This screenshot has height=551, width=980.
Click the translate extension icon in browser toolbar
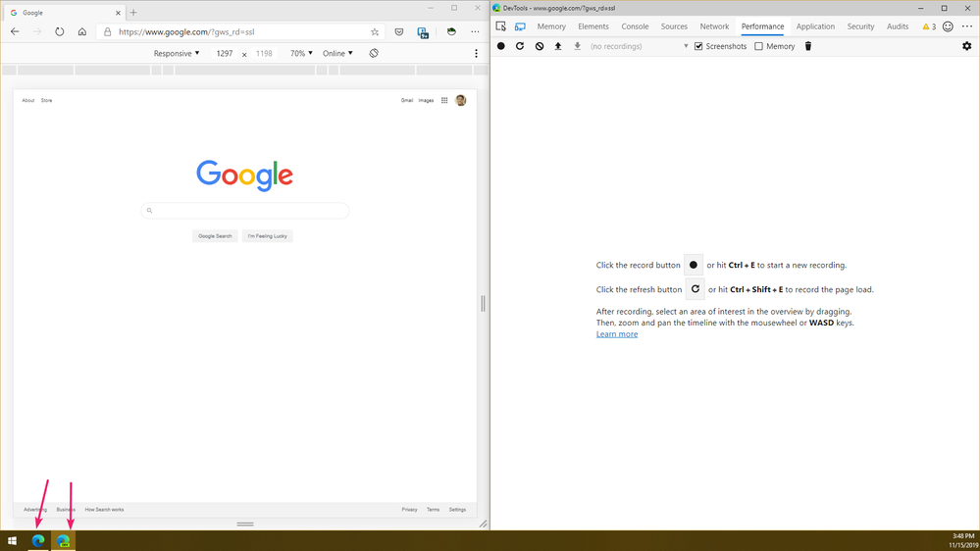[423, 32]
